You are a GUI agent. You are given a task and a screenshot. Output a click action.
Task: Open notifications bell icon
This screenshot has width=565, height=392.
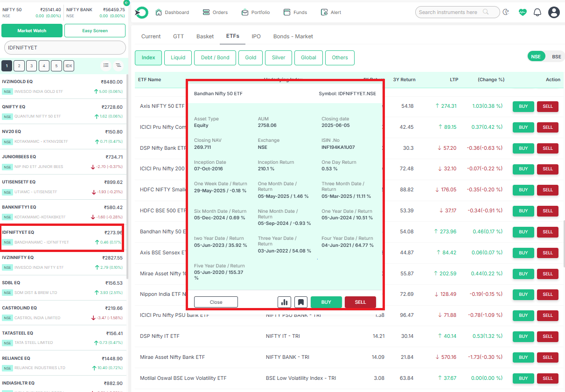pyautogui.click(x=537, y=12)
